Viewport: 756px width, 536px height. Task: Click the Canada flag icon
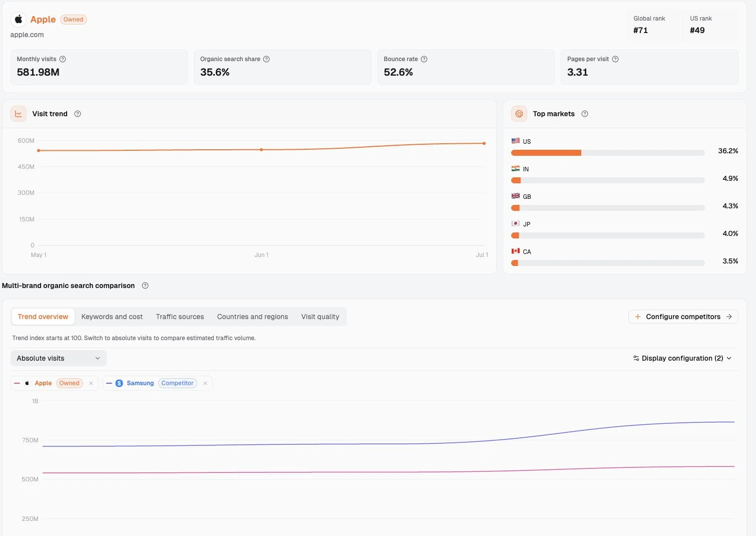tap(515, 251)
